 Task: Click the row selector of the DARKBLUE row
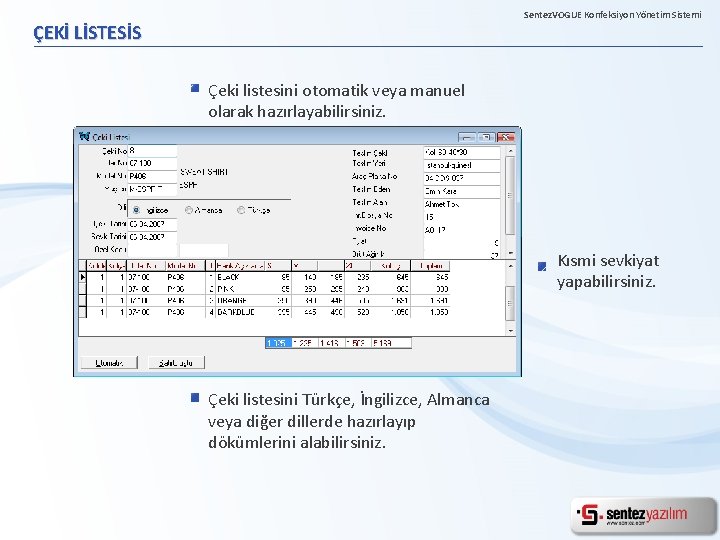pyautogui.click(x=83, y=312)
